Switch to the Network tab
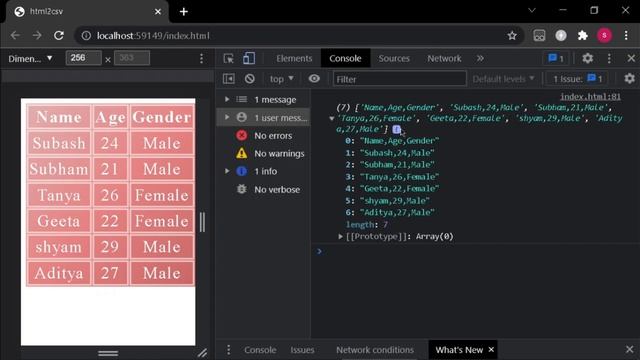Image resolution: width=640 pixels, height=360 pixels. [444, 58]
